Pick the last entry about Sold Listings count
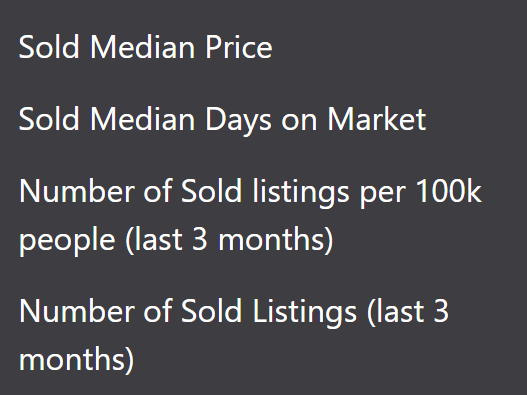The image size is (527, 395). [x=234, y=335]
